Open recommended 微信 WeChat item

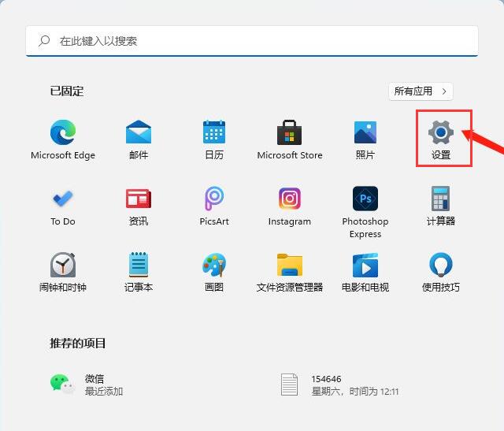[87, 385]
